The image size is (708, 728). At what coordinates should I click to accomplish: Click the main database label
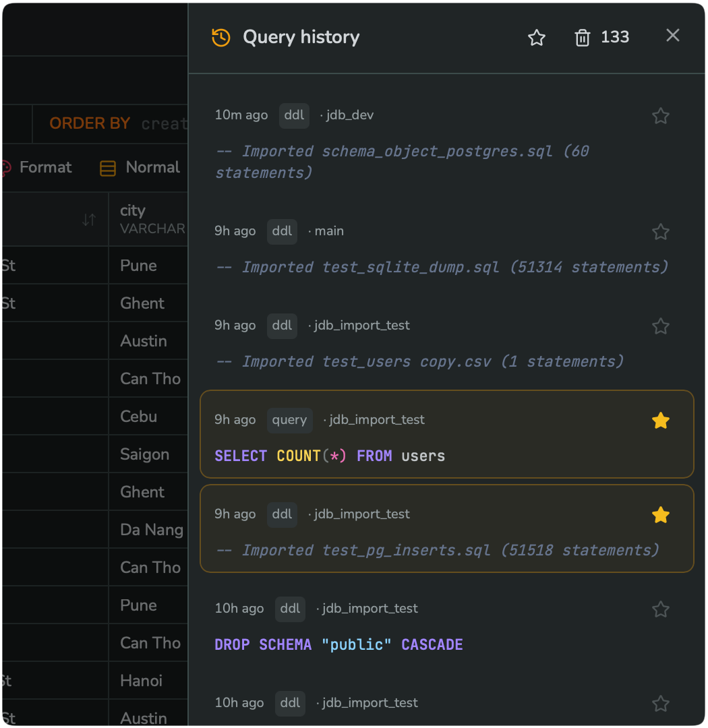(x=329, y=231)
